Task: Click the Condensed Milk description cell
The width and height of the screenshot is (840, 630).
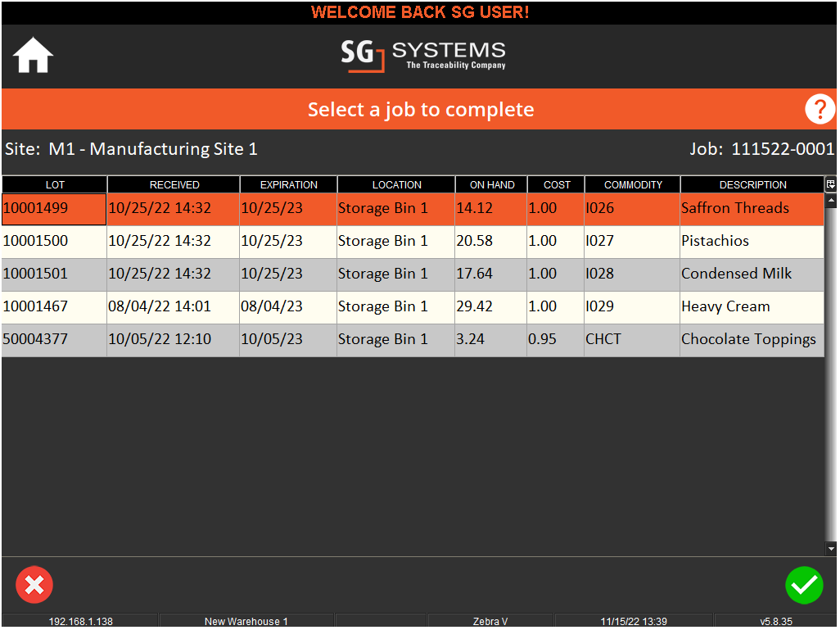Action: coord(752,274)
